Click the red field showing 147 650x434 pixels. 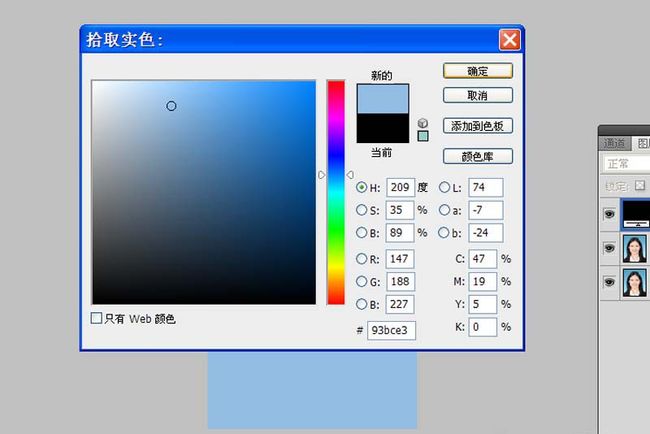pyautogui.click(x=400, y=259)
